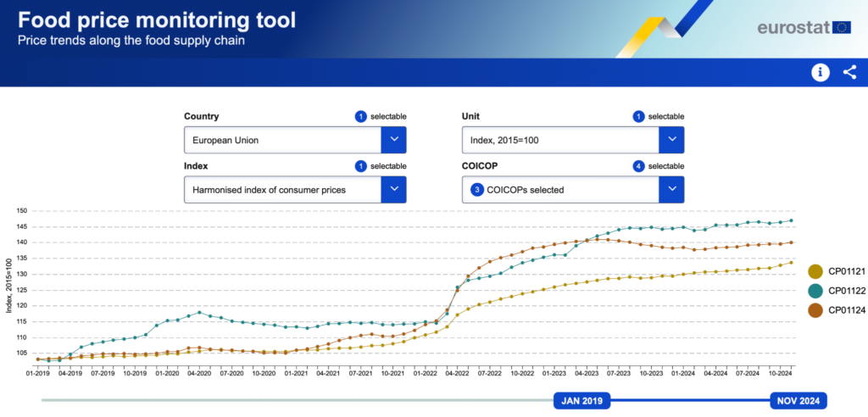Open the information icon

pos(820,72)
